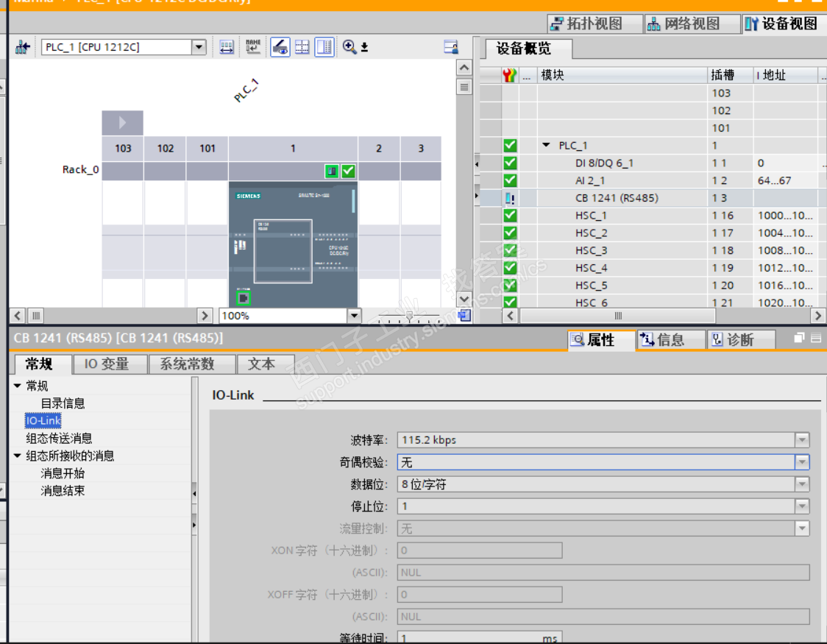Screen dimensions: 827x644
Task: Collapse the 组态所接收的消息 tree node
Action: tap(18, 455)
